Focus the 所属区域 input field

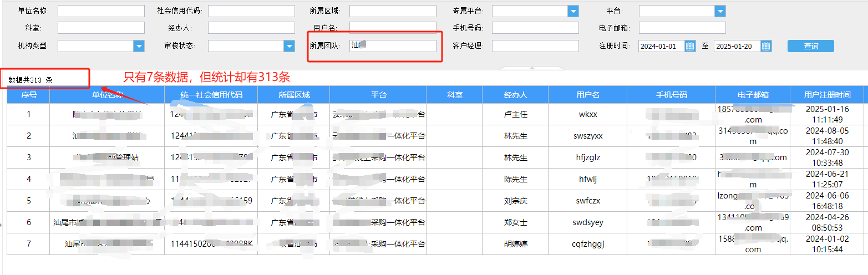[x=393, y=11]
